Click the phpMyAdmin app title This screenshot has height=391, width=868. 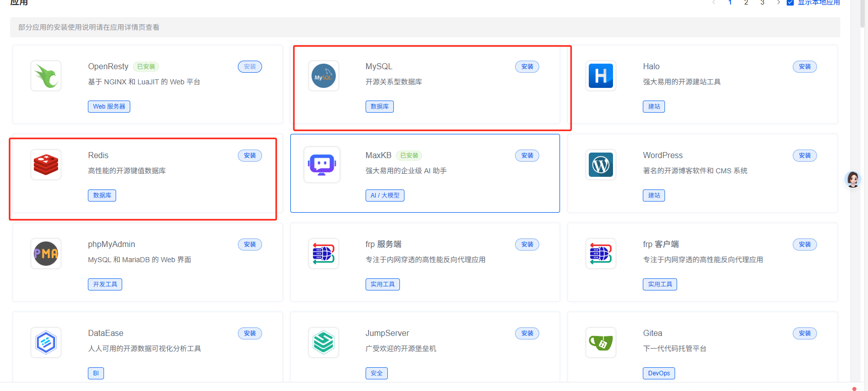[x=112, y=245]
